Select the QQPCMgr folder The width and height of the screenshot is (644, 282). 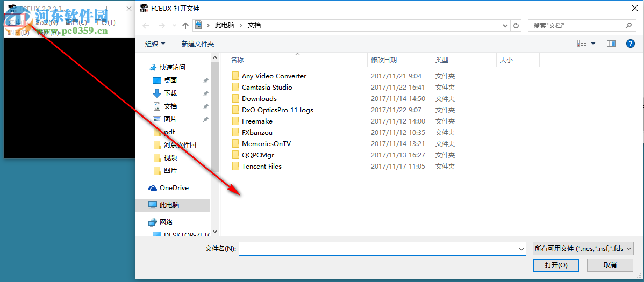click(x=258, y=155)
